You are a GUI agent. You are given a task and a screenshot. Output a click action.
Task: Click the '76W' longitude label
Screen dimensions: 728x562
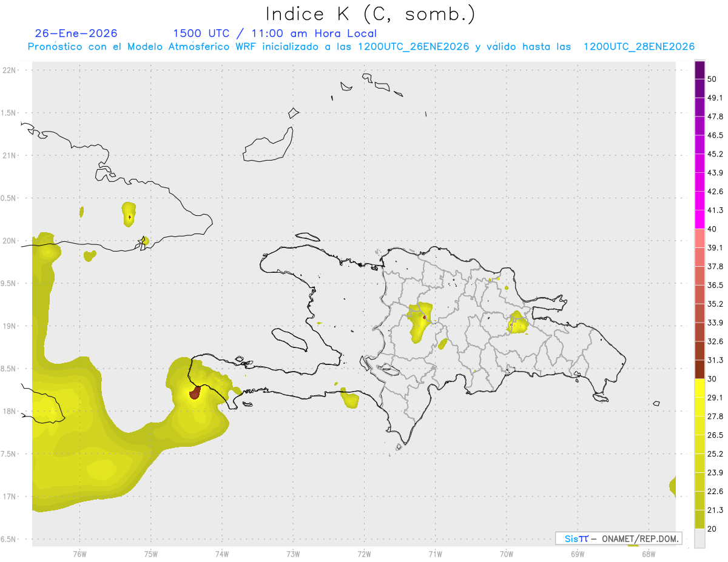[79, 554]
